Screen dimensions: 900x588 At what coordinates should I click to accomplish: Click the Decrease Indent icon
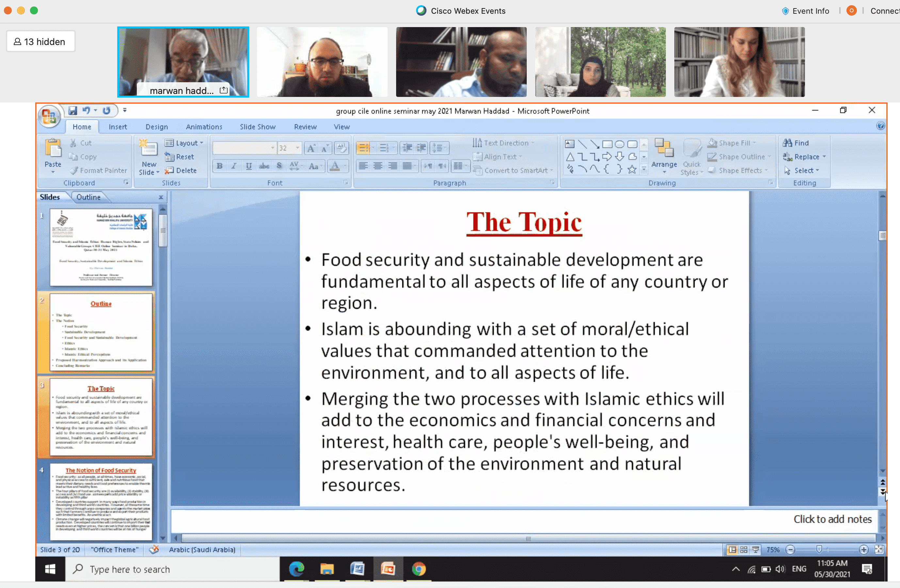(407, 148)
